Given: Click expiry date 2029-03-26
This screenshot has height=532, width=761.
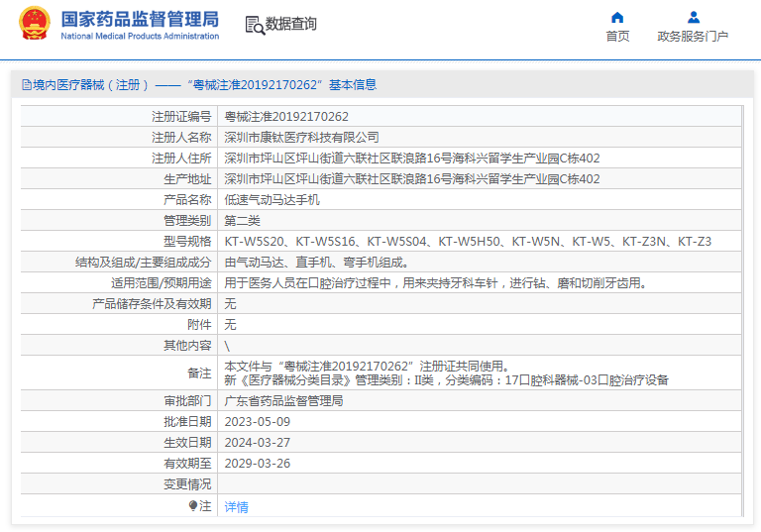Looking at the screenshot, I should (x=258, y=464).
